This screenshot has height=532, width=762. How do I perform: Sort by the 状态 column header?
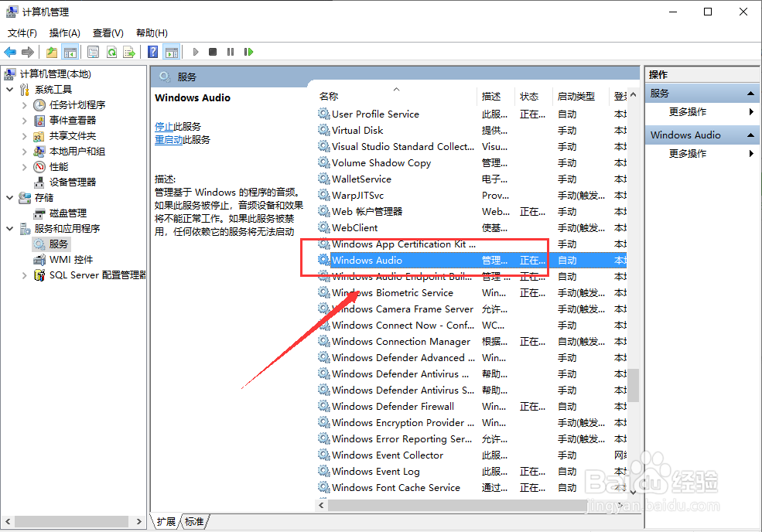[x=533, y=96]
